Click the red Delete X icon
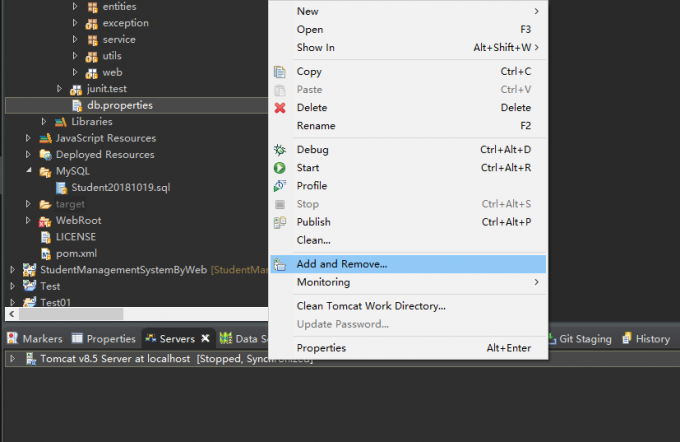Image resolution: width=680 pixels, height=442 pixels. point(280,108)
